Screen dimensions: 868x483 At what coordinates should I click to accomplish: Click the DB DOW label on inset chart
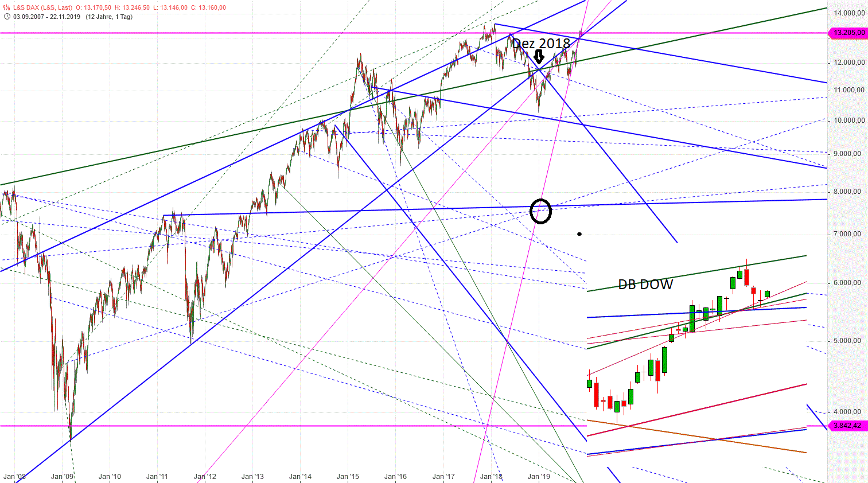(645, 284)
